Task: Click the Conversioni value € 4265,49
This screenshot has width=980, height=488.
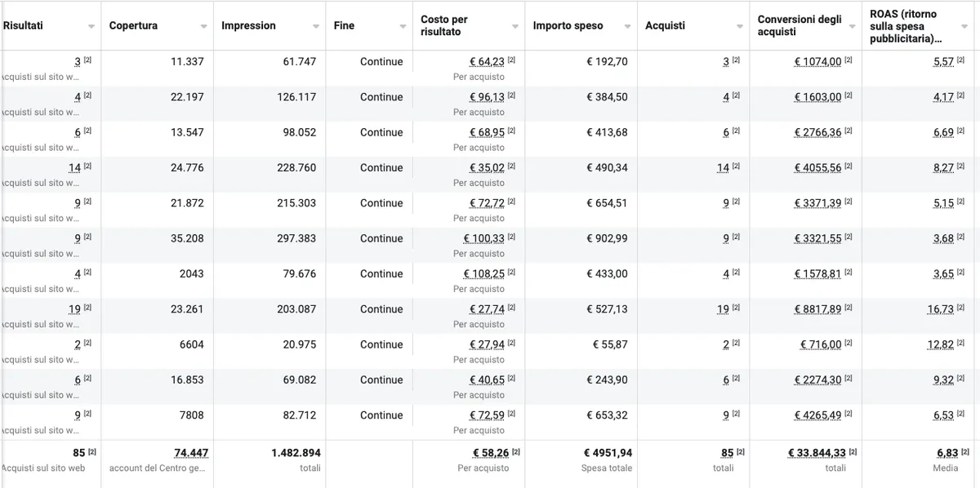Action: click(817, 415)
